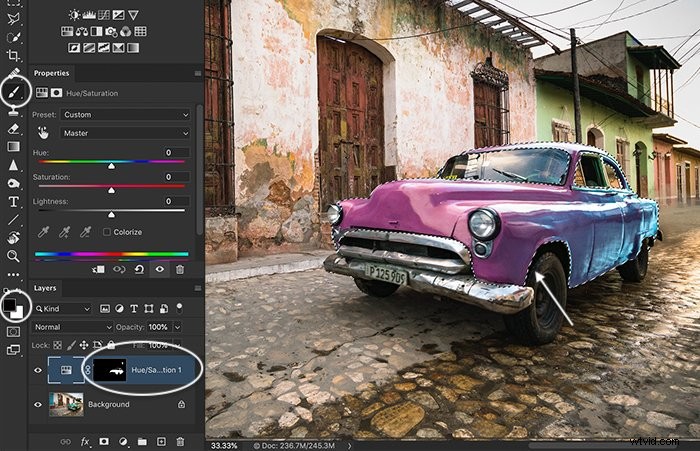
Task: Switch to the Layers tab
Action: tap(45, 288)
